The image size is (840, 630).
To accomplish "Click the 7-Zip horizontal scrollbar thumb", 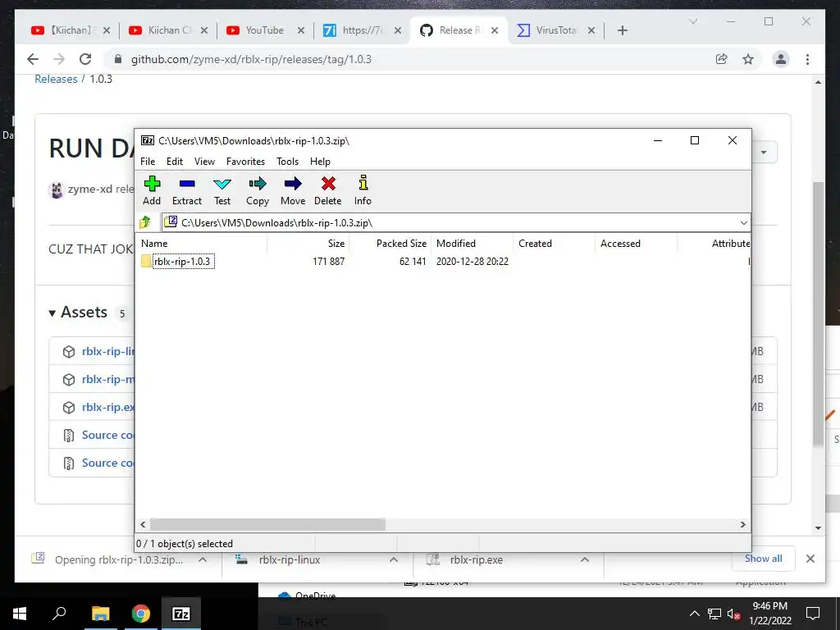I will (267, 524).
